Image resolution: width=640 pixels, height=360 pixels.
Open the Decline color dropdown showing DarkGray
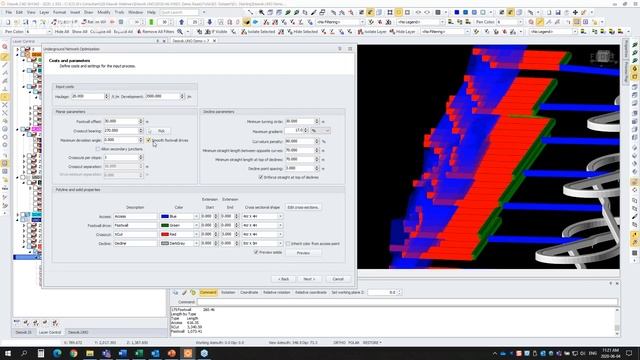coord(196,243)
